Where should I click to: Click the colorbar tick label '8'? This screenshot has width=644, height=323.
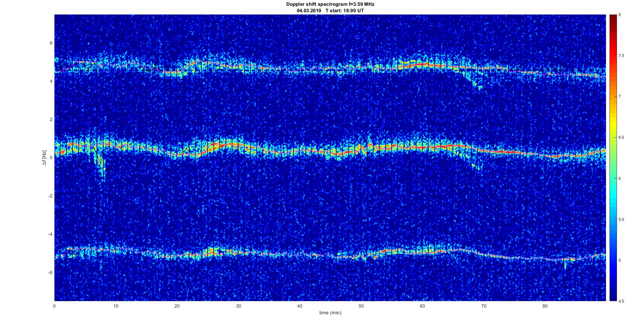(x=620, y=15)
